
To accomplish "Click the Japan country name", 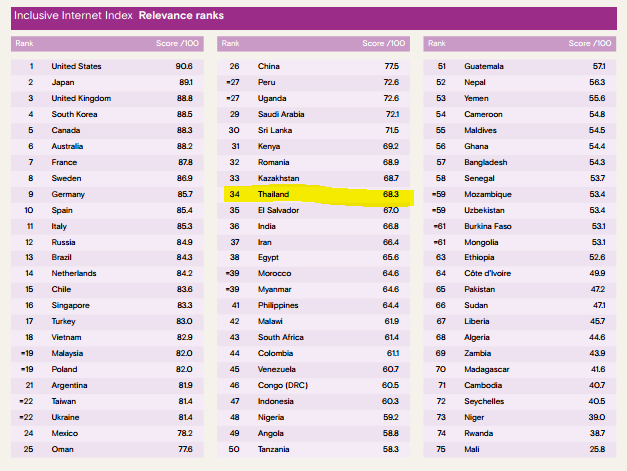I will click(63, 82).
